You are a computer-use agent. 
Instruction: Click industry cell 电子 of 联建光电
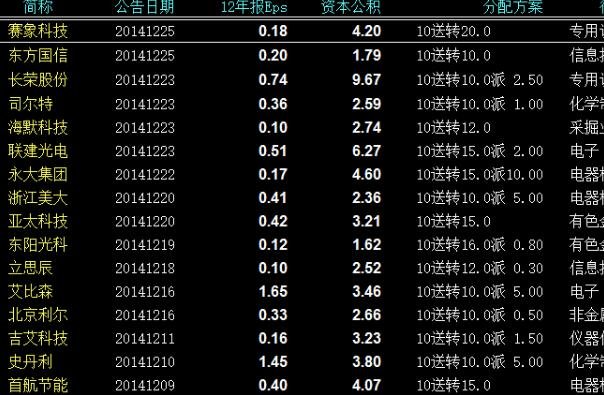pyautogui.click(x=584, y=151)
